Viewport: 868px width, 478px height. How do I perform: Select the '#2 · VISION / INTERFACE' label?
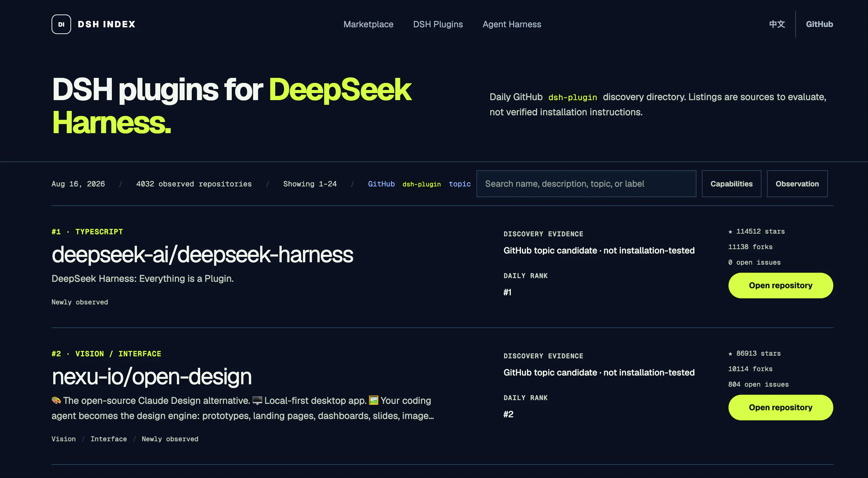(x=106, y=354)
